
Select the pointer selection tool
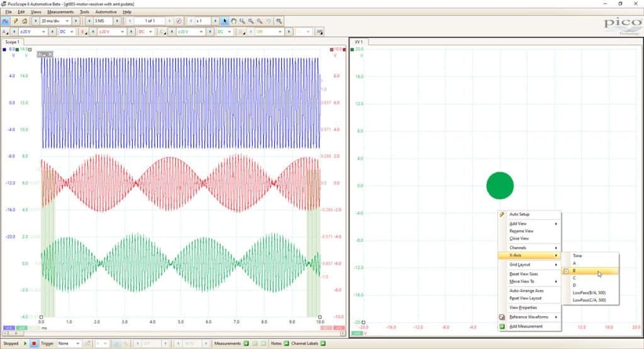(225, 21)
